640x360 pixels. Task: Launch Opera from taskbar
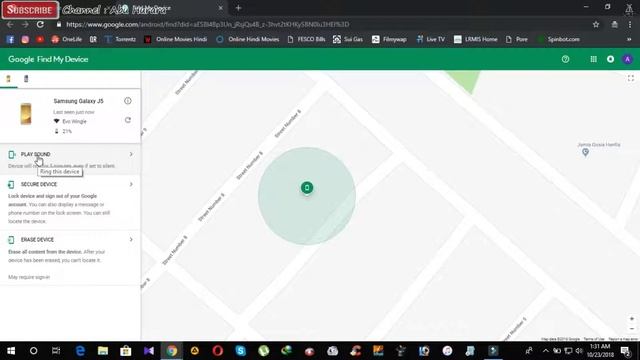[x=218, y=351]
